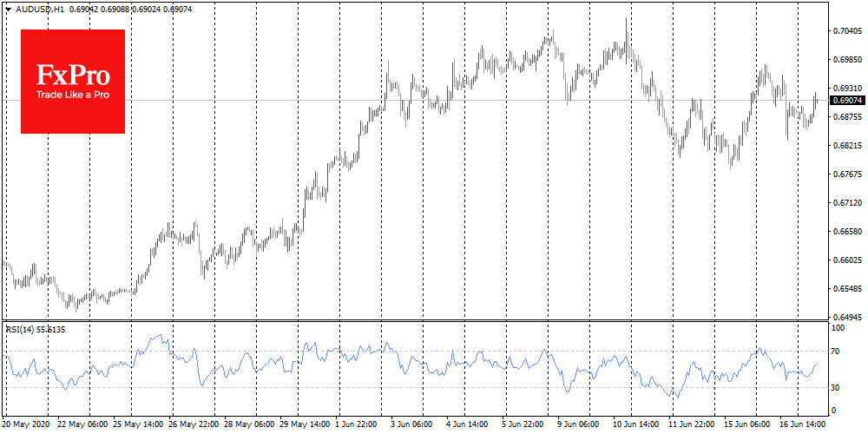Click the triangle arrow beside AUDUSD,H1 title

tap(8, 7)
